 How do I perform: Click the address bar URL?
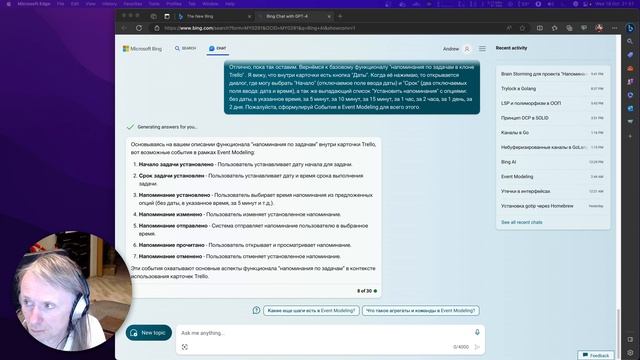coord(260,28)
